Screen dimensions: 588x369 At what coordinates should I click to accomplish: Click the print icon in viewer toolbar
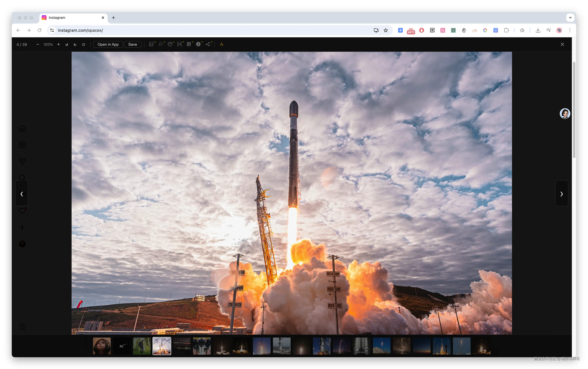coord(170,44)
